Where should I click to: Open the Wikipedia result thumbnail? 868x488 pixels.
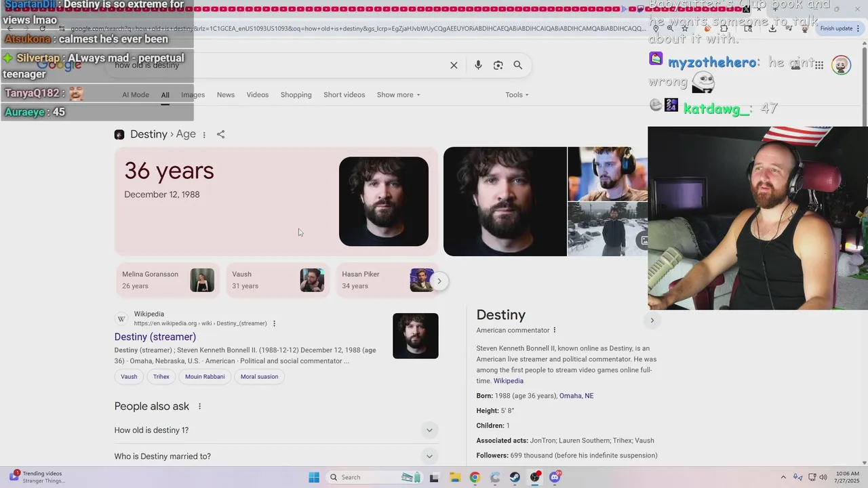click(416, 335)
